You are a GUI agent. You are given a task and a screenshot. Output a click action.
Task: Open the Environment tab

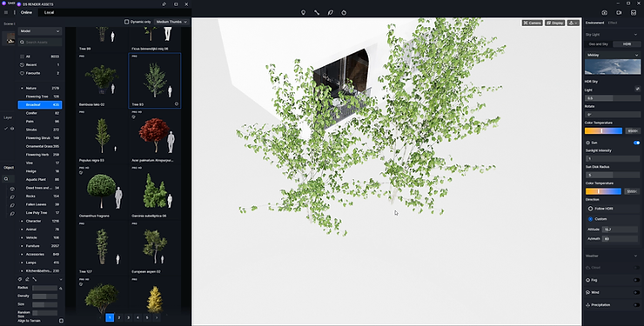[x=594, y=23]
